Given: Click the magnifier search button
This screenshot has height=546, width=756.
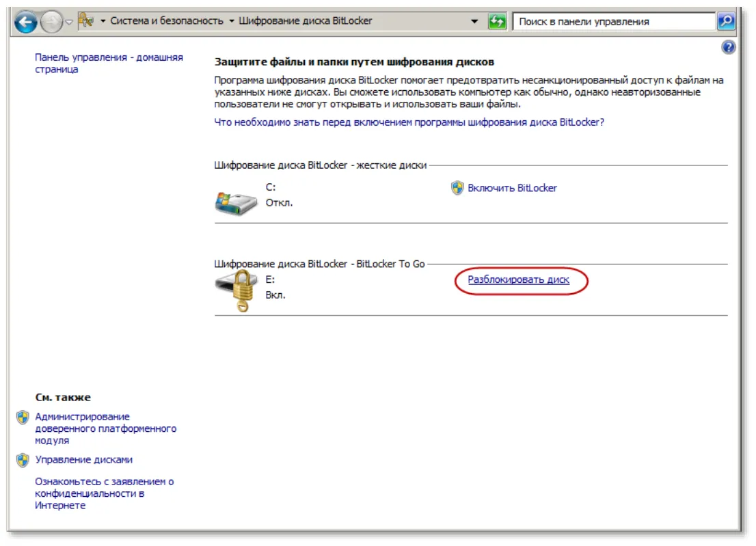Looking at the screenshot, I should pos(726,21).
